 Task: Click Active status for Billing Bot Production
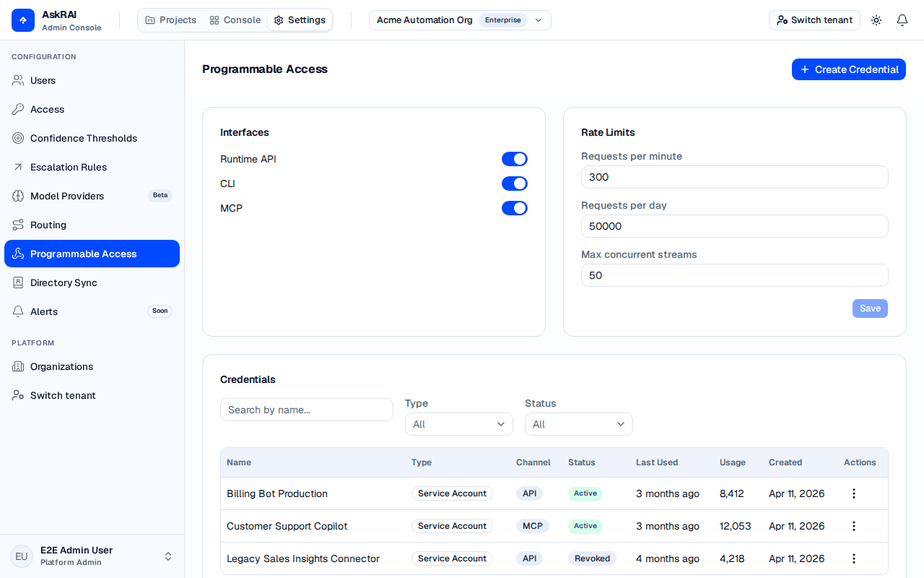coord(585,493)
